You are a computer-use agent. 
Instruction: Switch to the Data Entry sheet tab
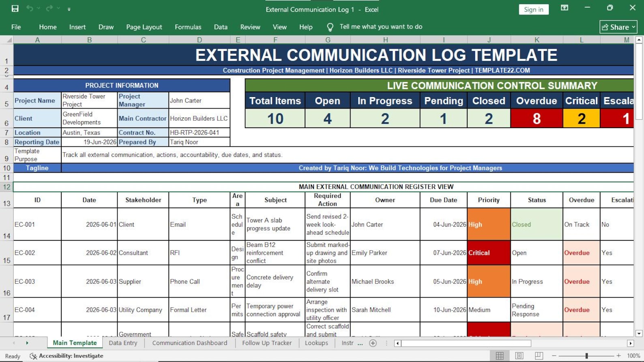pos(123,343)
